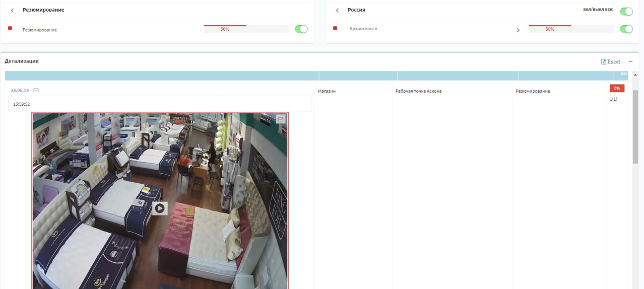Toggle the вкл/выкл все switch

[626, 12]
